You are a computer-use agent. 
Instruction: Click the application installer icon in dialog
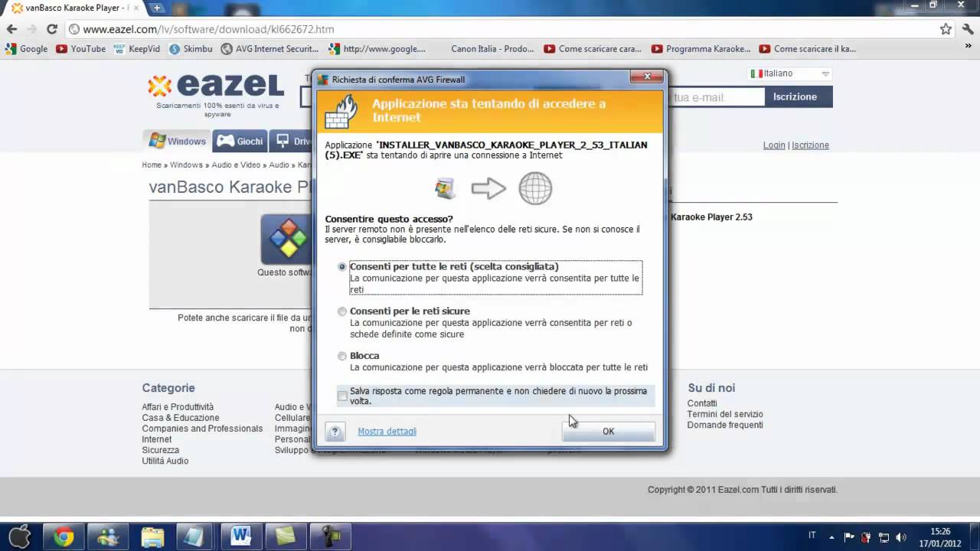[445, 188]
